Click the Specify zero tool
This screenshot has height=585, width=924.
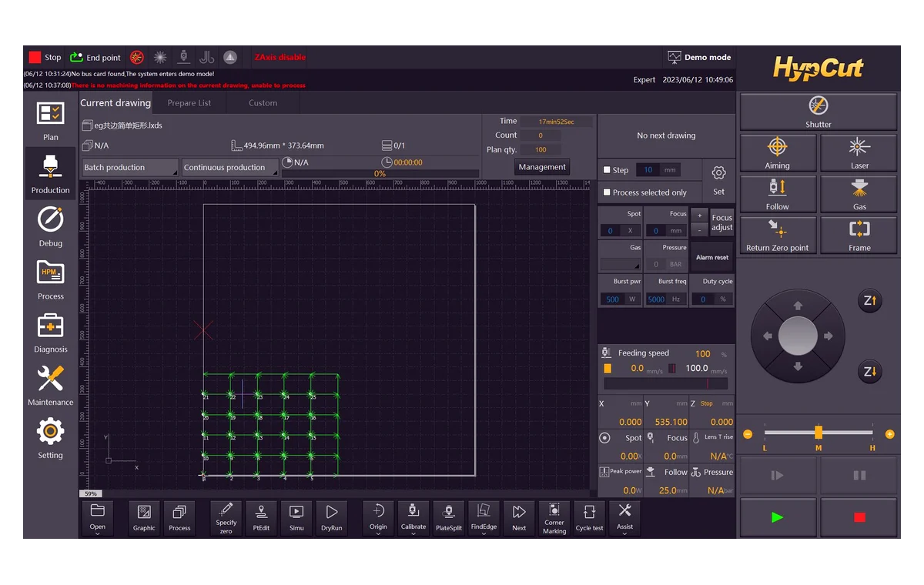226,518
